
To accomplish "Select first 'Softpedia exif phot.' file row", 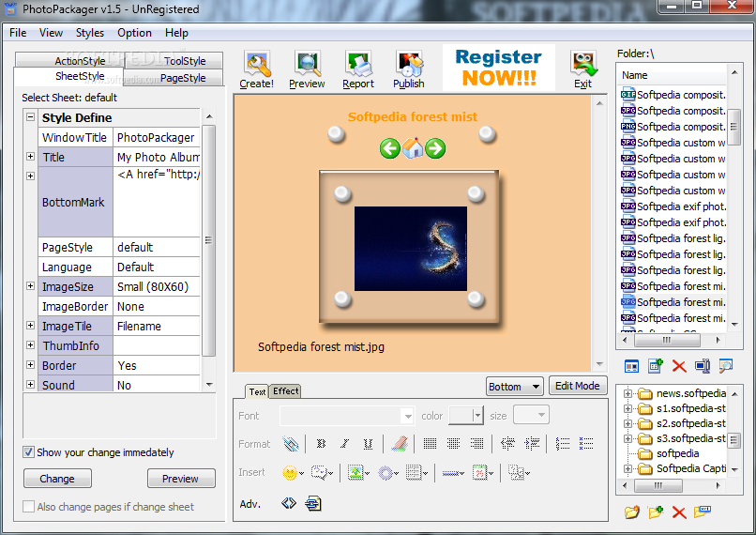I will [x=673, y=206].
